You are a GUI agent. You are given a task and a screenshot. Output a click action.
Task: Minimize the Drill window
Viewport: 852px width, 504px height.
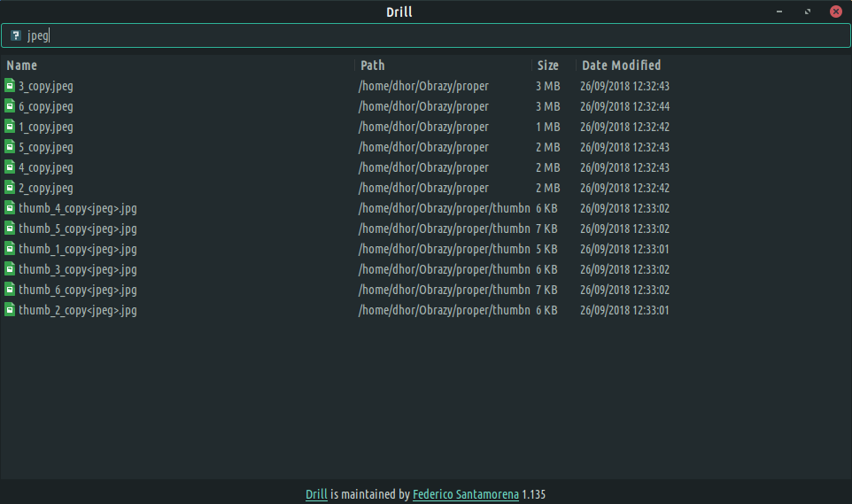coord(779,12)
